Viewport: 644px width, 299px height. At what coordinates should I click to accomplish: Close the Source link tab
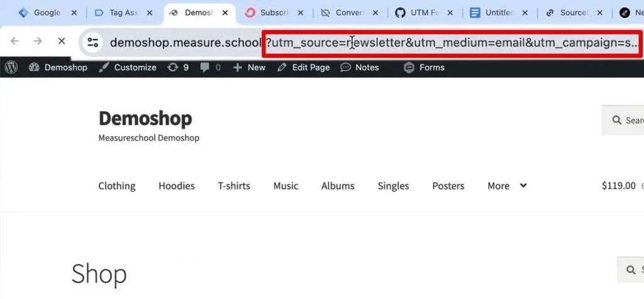click(599, 13)
